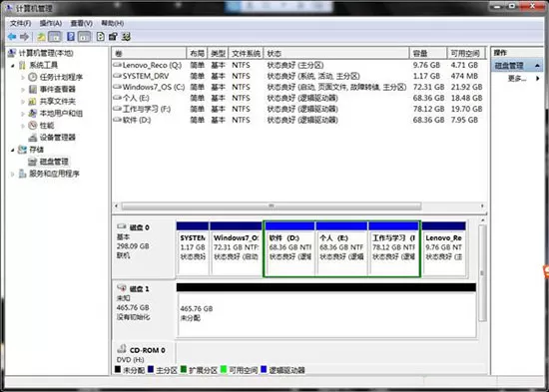This screenshot has width=549, height=392.
Task: Select the 磁盘 1 disk label
Action: click(140, 289)
